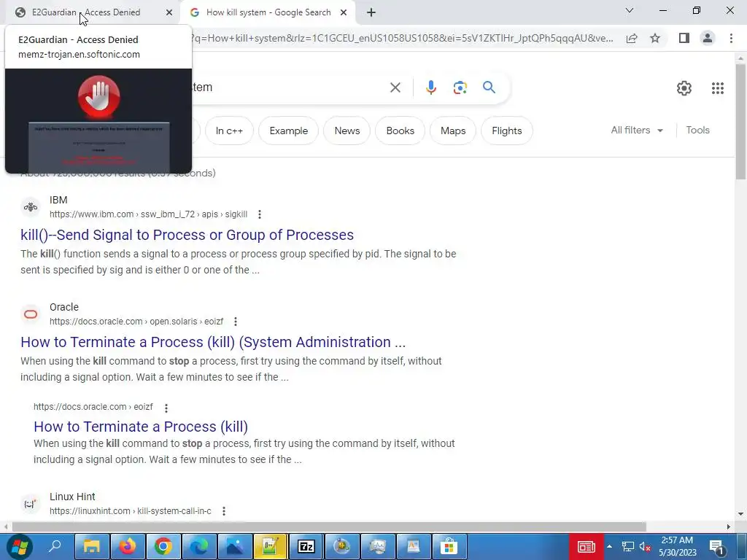Click the muted volume tray icon
The image size is (747, 560).
tap(645, 547)
